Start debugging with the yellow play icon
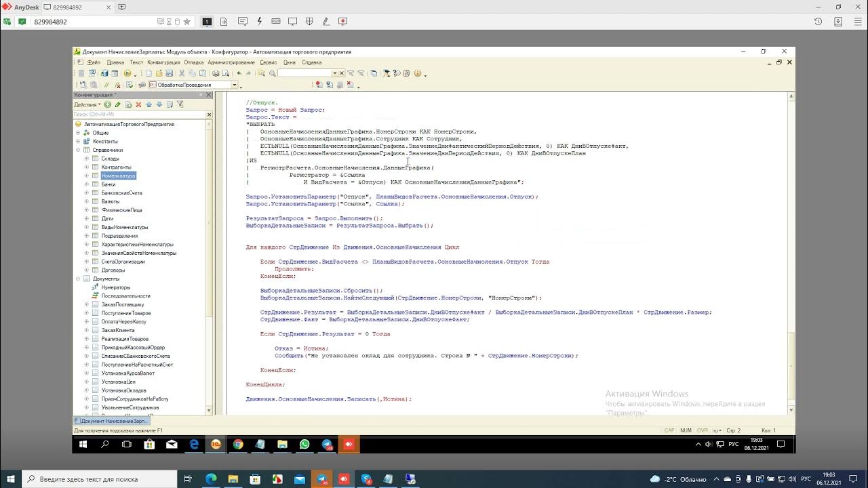 pyautogui.click(x=127, y=73)
